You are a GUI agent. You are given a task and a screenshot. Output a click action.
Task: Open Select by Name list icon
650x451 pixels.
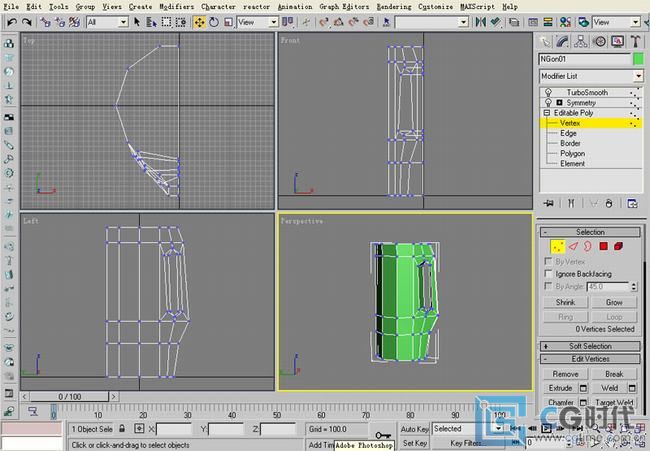[x=152, y=22]
